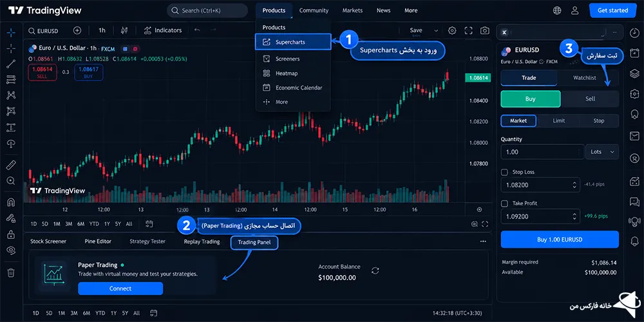Toggle lock all drawings padlock
This screenshot has height=322, width=644.
11,234
